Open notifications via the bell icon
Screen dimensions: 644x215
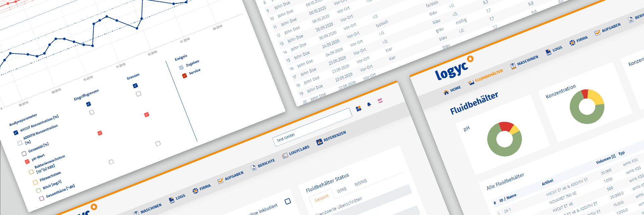[x=369, y=104]
